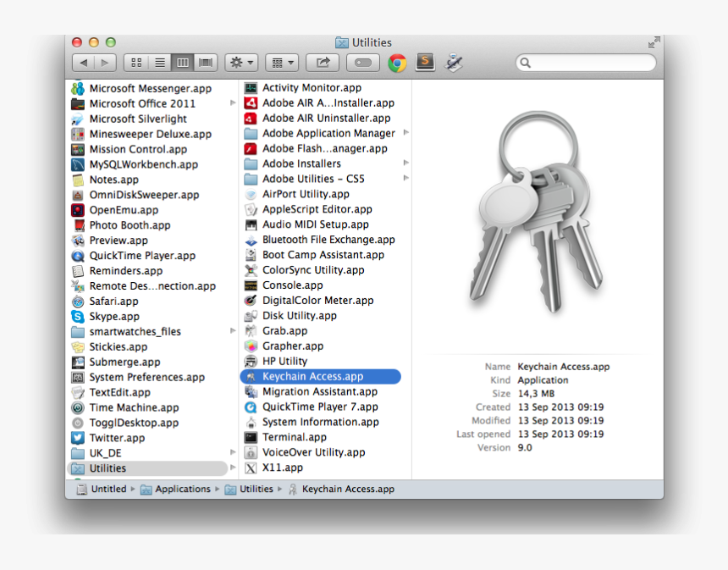Click the edit tags toolbar button

coord(362,63)
